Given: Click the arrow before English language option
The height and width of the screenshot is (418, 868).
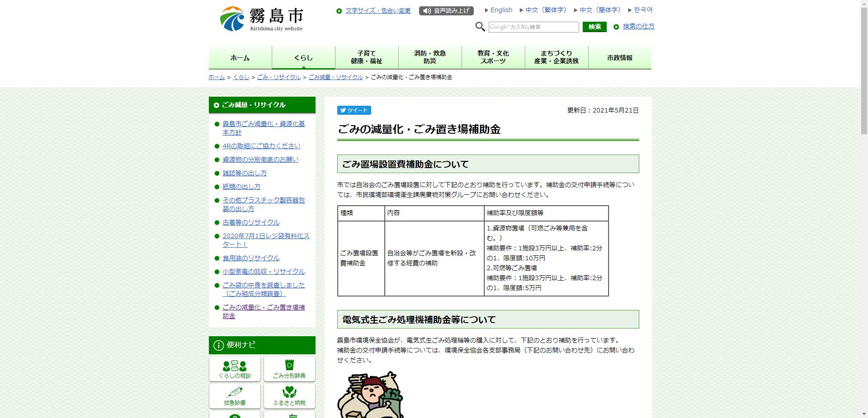Looking at the screenshot, I should click(x=486, y=10).
